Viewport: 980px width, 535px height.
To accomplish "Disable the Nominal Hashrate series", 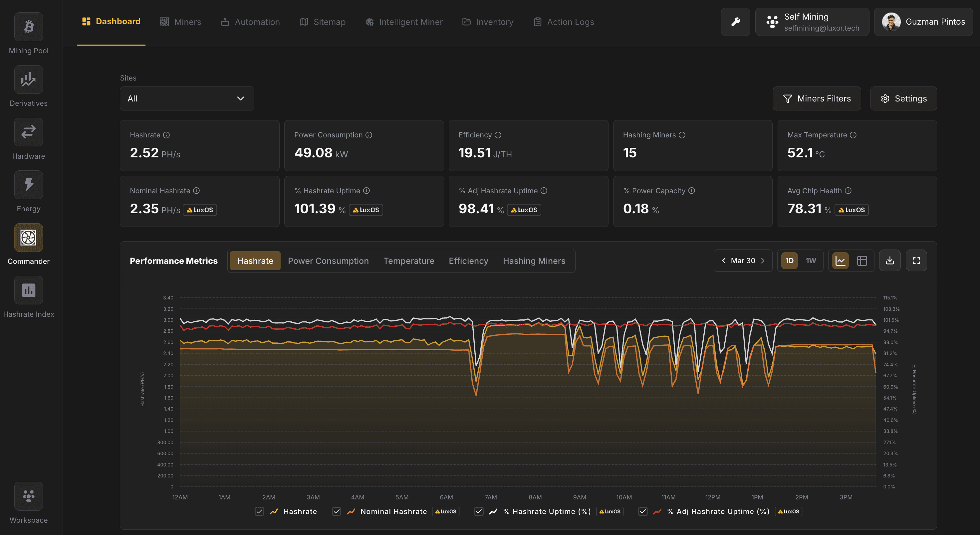I will (x=337, y=511).
